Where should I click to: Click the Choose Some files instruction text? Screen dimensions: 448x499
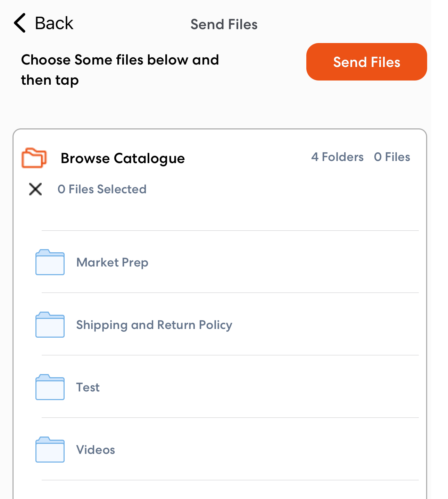pyautogui.click(x=120, y=70)
